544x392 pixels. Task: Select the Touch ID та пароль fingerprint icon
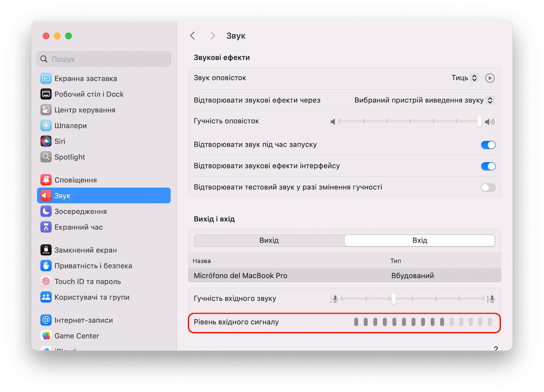(46, 281)
